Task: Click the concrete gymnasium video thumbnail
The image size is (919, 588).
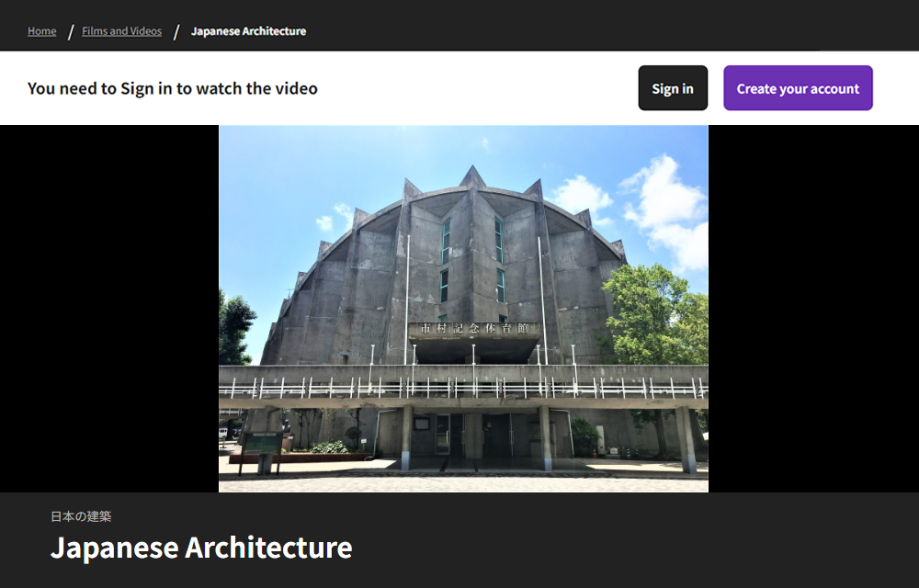Action: pos(463,309)
